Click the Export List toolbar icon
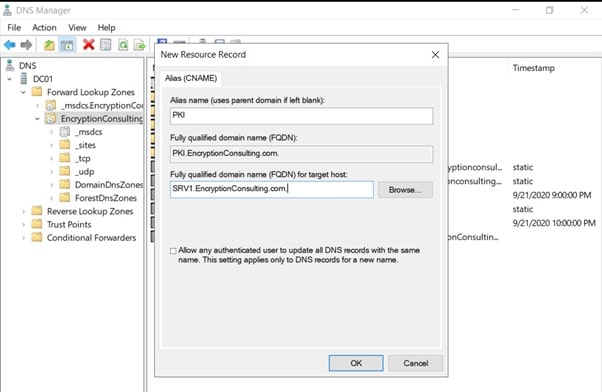 click(x=139, y=45)
